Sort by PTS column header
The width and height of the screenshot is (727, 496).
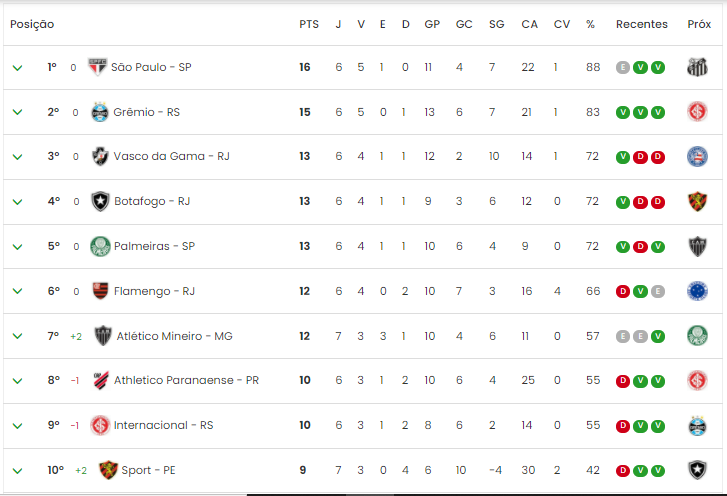[x=309, y=24]
